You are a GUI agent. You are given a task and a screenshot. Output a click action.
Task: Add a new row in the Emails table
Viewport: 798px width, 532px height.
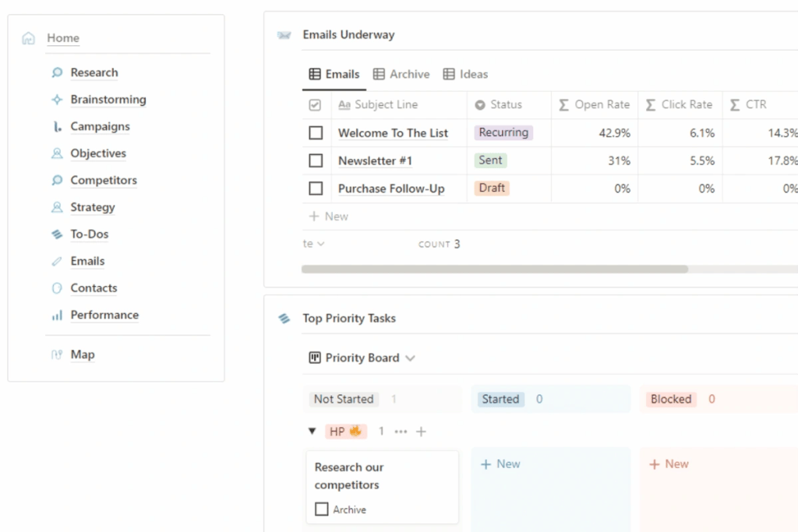pyautogui.click(x=329, y=217)
